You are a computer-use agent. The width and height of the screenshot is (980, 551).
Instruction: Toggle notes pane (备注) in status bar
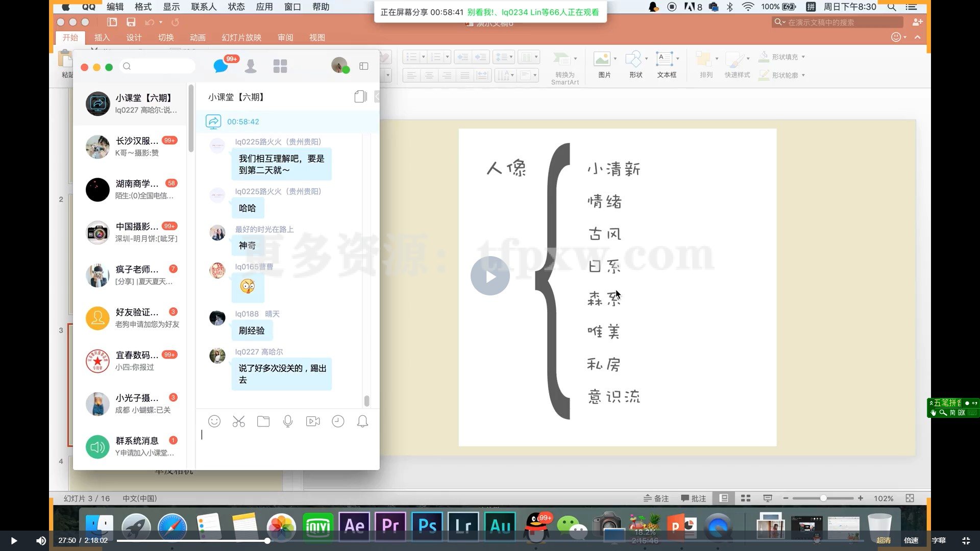click(656, 498)
